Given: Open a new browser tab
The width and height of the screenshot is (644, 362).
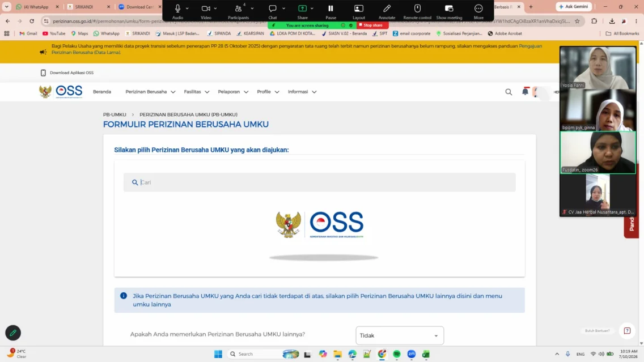Looking at the screenshot, I should 531,7.
